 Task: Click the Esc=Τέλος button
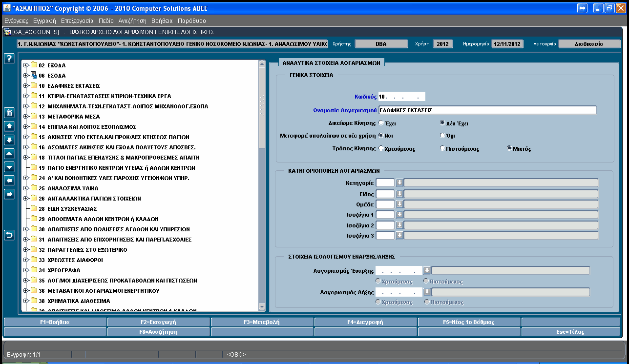571,332
